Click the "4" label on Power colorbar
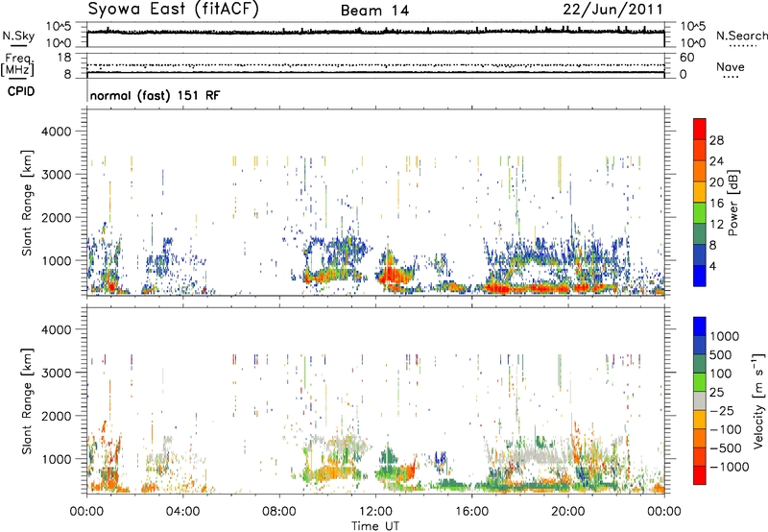 [713, 267]
